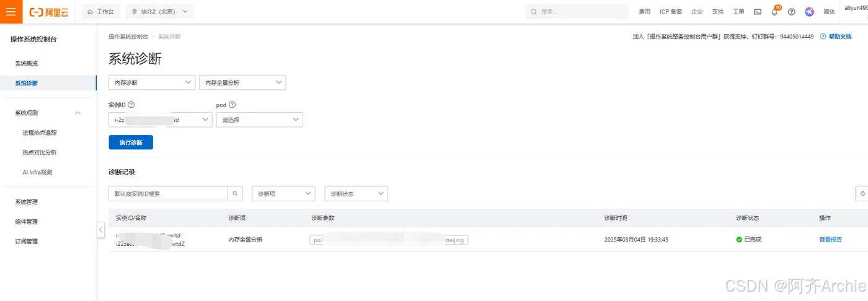Focus the 默认按实例ID搜索 input
868x301 pixels.
point(168,194)
